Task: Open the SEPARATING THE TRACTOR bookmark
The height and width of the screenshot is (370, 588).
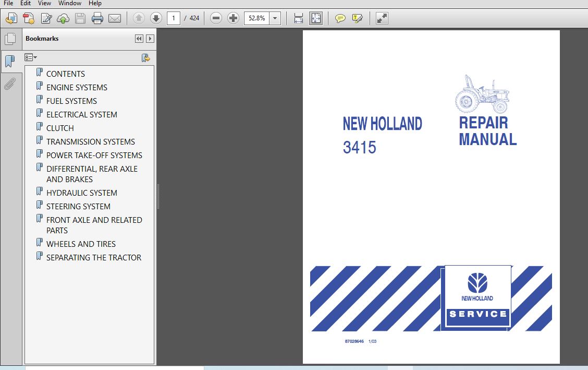Action: coord(94,257)
